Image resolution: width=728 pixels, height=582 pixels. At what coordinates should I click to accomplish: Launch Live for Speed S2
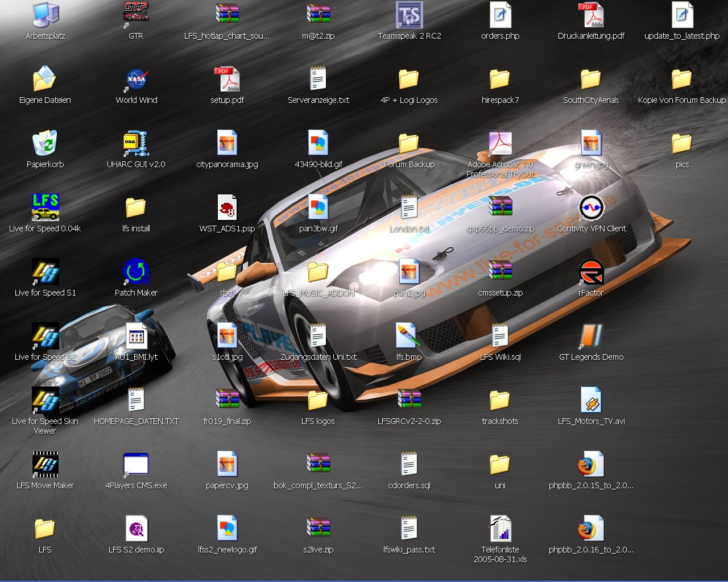45,336
